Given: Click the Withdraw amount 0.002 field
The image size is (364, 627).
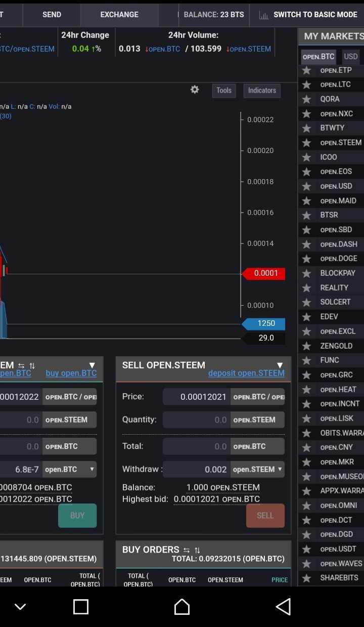Looking at the screenshot, I should point(197,469).
